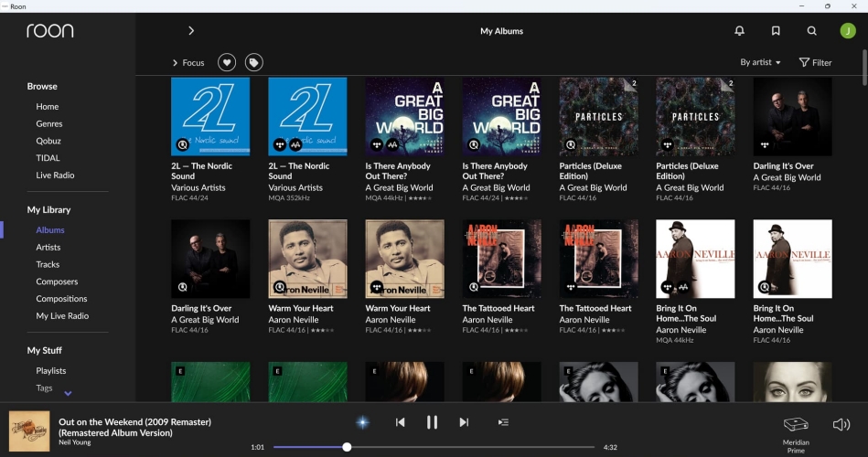Click the 4:32 track duration

click(610, 447)
